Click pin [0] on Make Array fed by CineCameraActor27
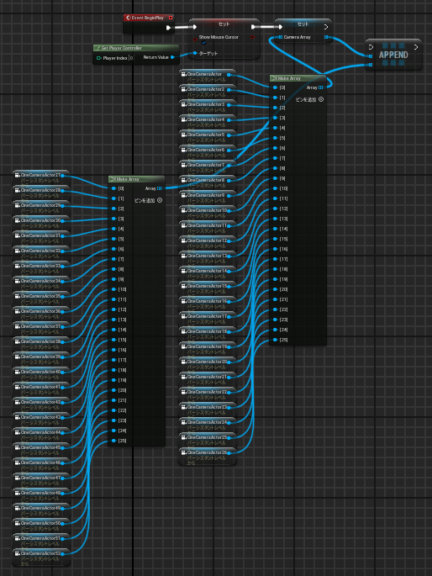432x576 pixels. coord(114,188)
